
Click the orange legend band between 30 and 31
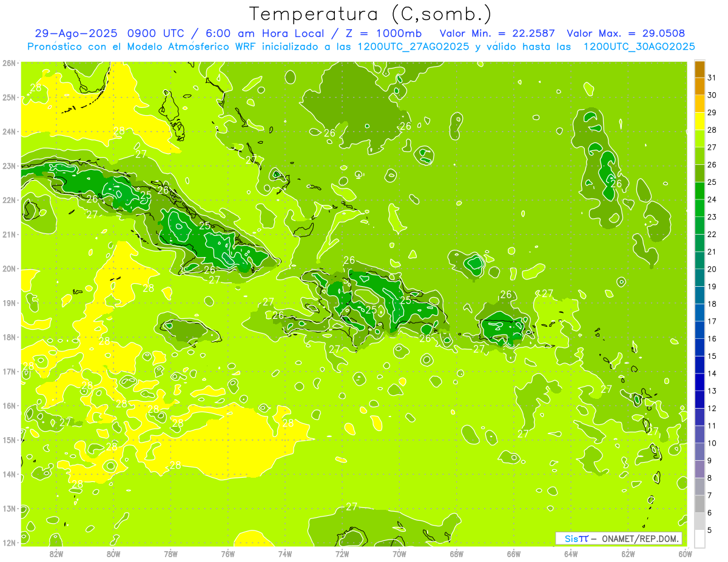pos(699,87)
